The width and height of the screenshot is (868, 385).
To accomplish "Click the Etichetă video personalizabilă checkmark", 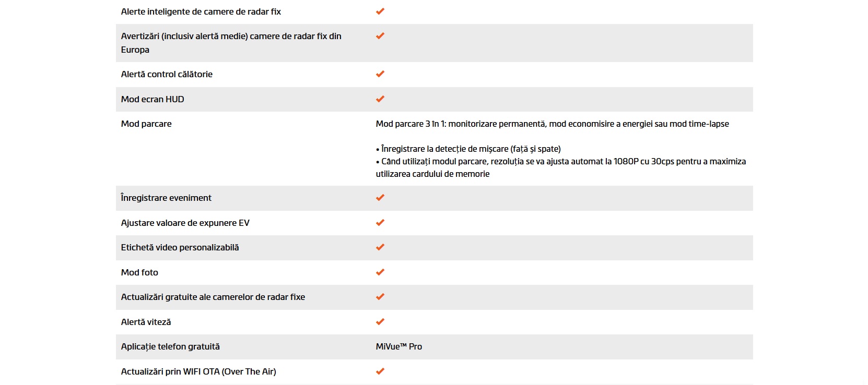I will (380, 247).
